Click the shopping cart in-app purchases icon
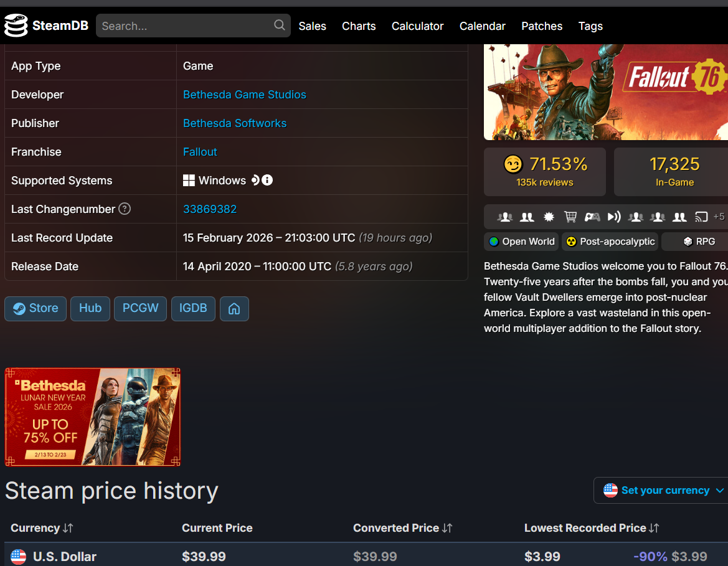Viewport: 728px width, 566px height. tap(570, 217)
